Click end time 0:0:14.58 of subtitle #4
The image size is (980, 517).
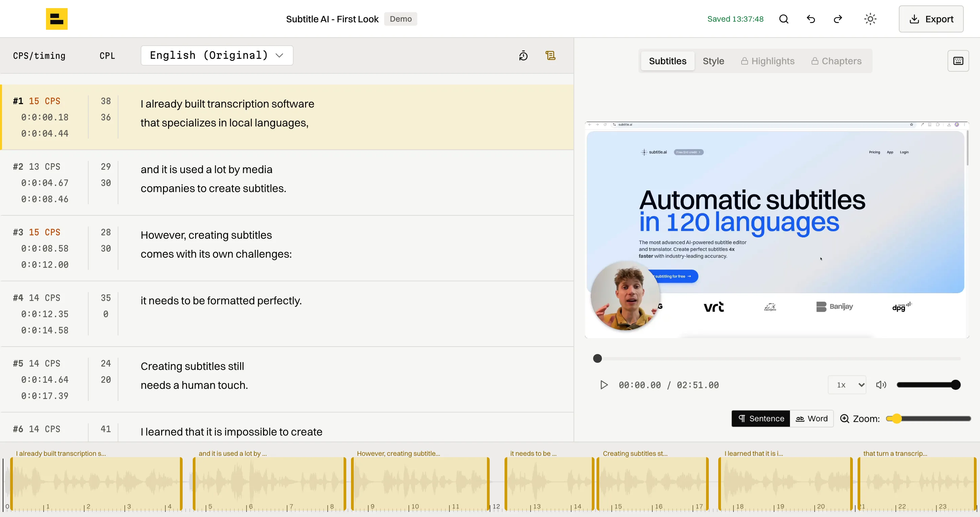coord(45,330)
